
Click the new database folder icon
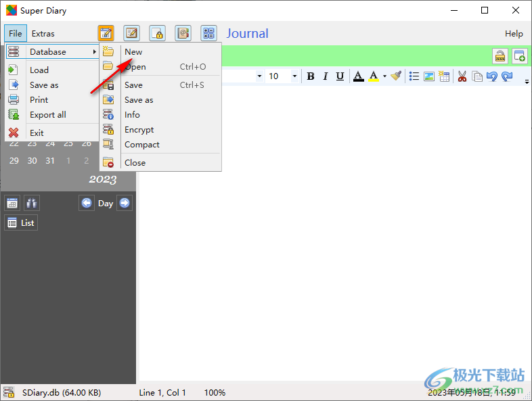tap(108, 51)
